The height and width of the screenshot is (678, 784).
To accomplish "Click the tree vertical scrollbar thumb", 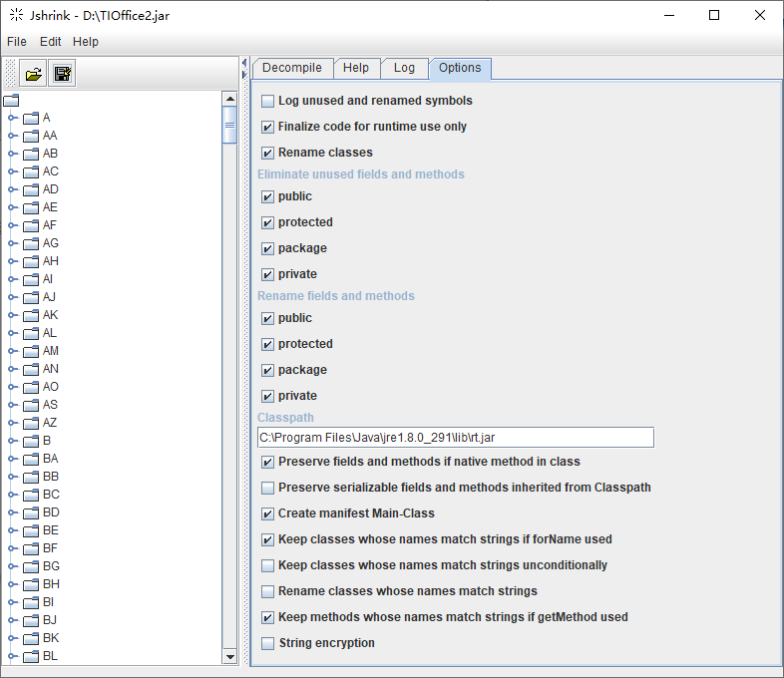I will click(230, 125).
